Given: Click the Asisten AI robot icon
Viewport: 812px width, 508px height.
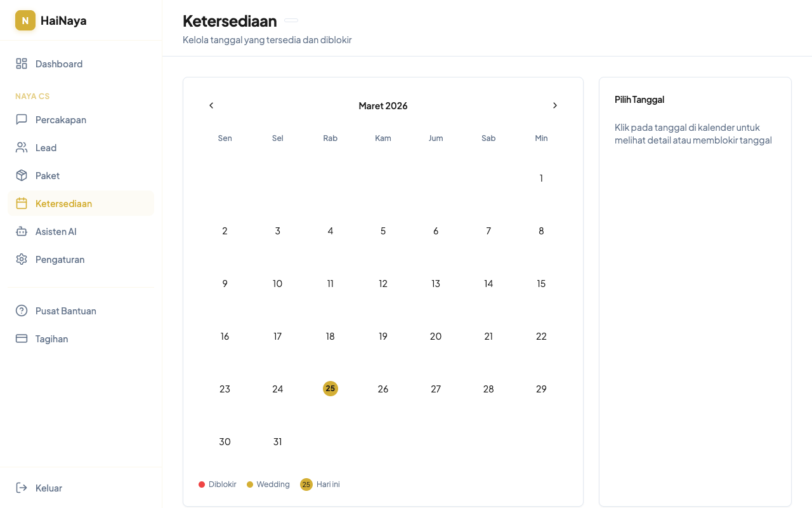Looking at the screenshot, I should point(22,231).
